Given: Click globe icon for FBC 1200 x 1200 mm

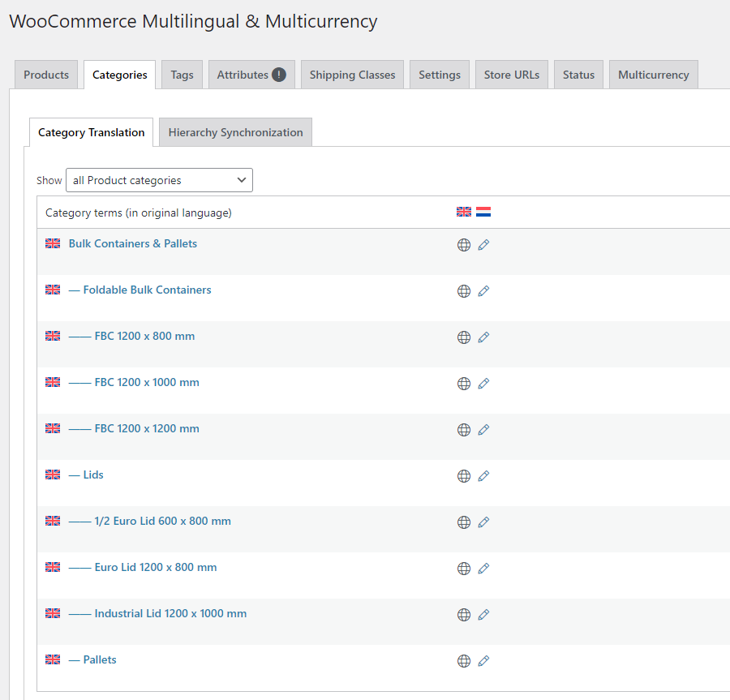Looking at the screenshot, I should click(x=464, y=430).
